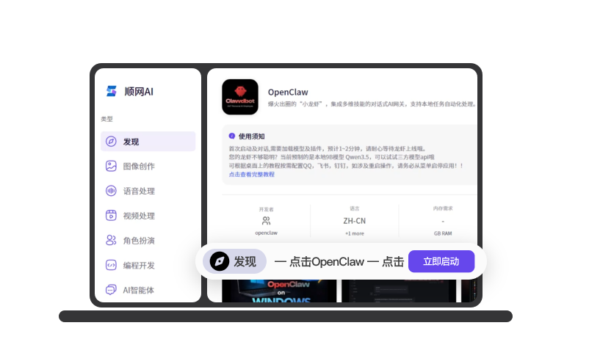
Task: Select the 发现 compass icon in sidebar
Action: pyautogui.click(x=111, y=142)
